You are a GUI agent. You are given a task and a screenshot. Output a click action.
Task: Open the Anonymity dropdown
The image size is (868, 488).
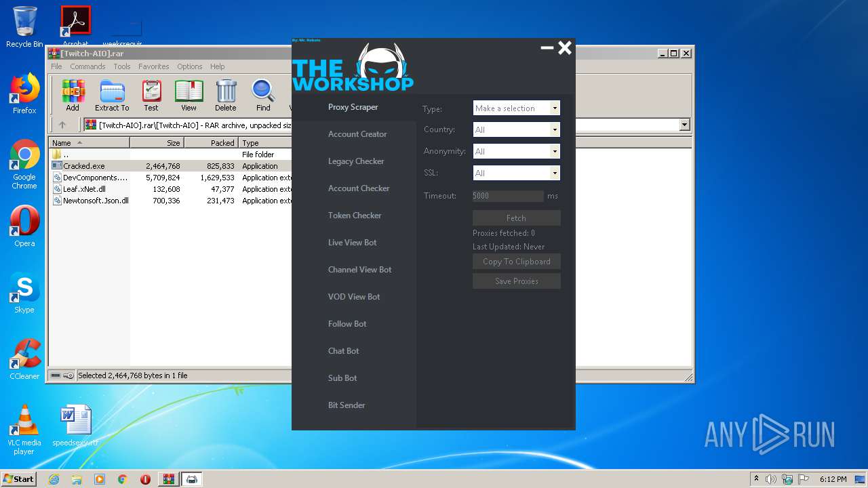[516, 151]
